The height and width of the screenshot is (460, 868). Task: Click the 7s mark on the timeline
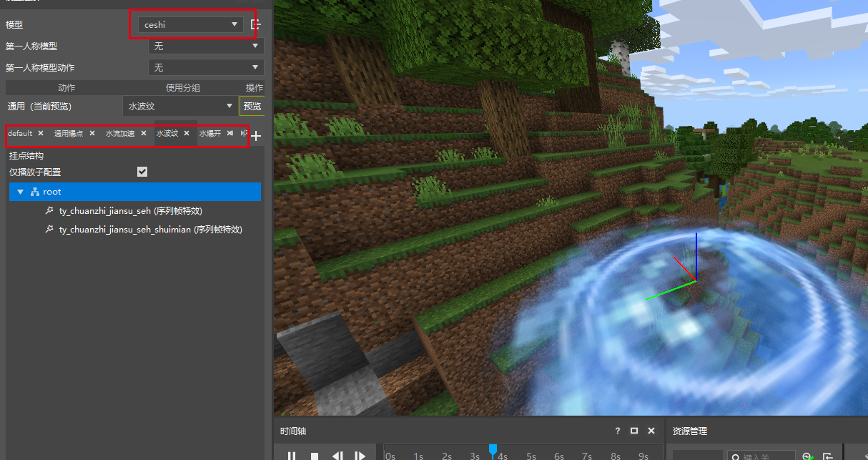pos(587,456)
